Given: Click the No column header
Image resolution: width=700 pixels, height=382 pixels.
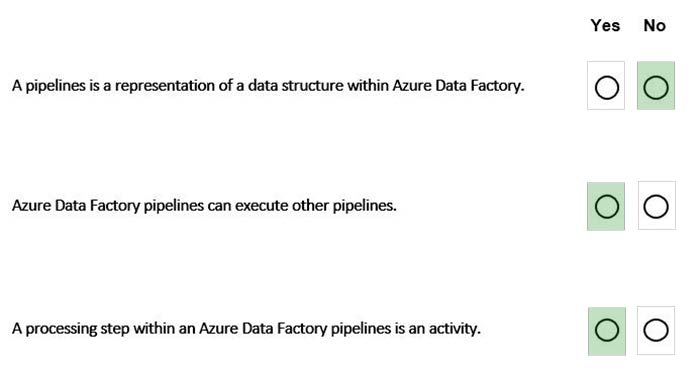Looking at the screenshot, I should pyautogui.click(x=654, y=25).
